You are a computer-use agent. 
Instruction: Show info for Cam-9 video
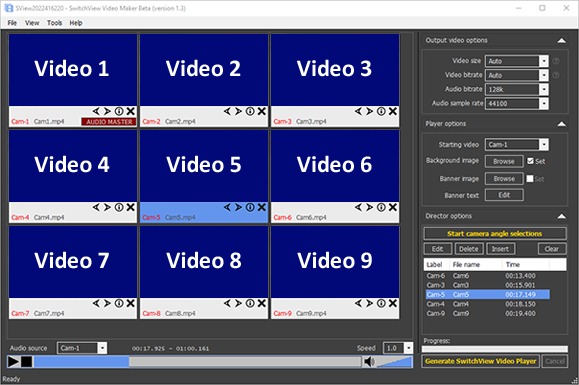(381, 303)
